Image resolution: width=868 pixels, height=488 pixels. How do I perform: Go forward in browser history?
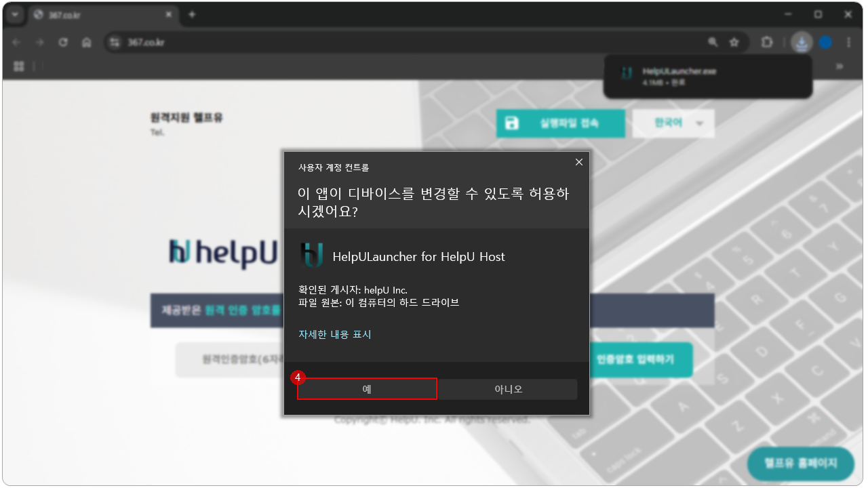(40, 42)
